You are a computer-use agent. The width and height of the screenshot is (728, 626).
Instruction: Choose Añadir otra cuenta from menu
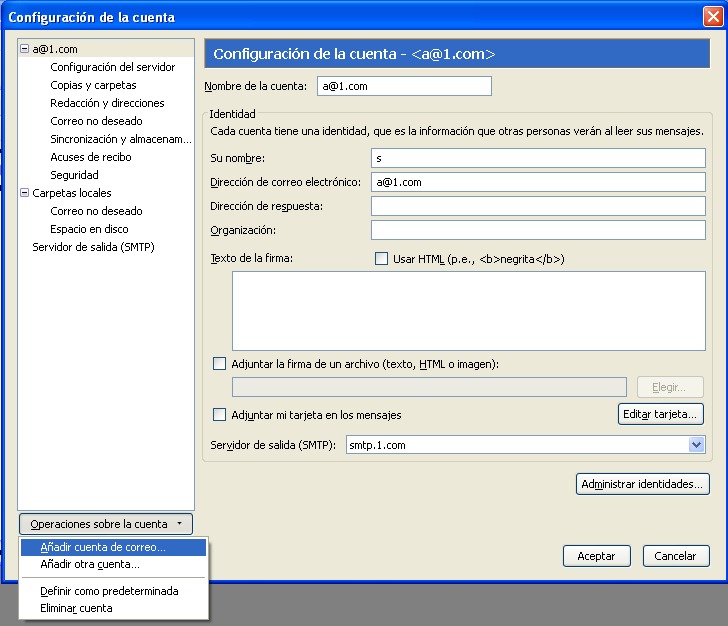point(90,564)
